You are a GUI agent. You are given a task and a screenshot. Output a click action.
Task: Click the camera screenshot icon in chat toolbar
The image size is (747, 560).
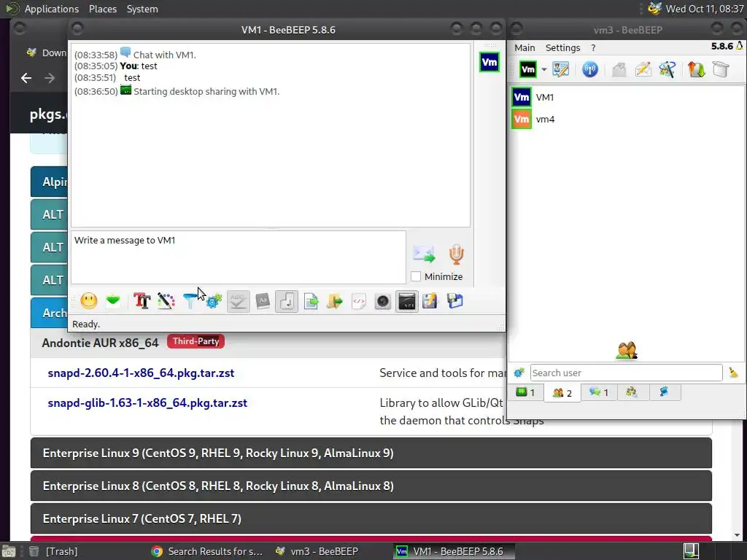(382, 301)
